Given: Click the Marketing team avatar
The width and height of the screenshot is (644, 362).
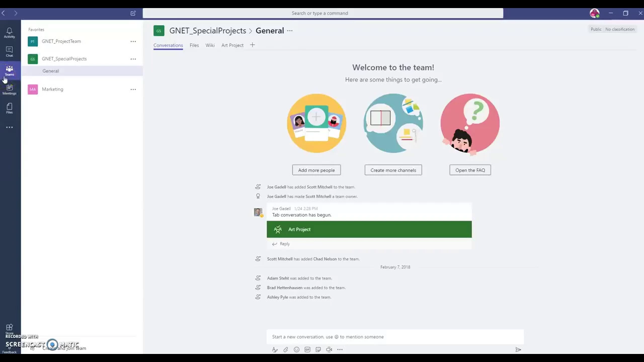Looking at the screenshot, I should [33, 89].
